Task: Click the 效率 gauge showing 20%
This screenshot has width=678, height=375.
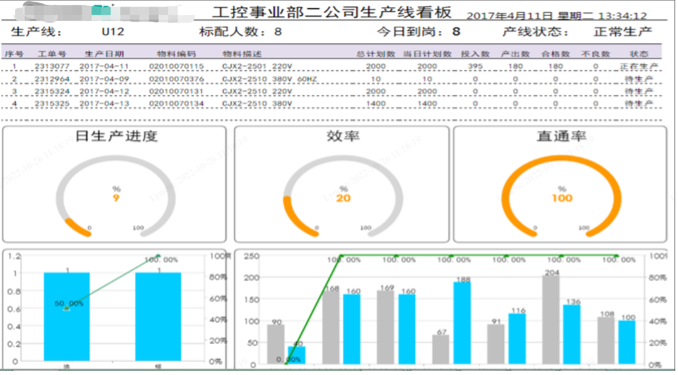Action: point(343,197)
